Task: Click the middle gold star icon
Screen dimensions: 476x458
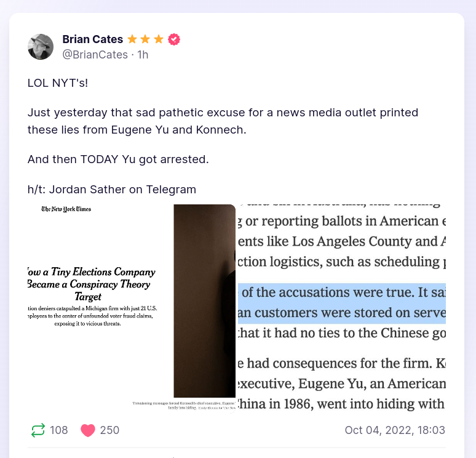Action: (146, 39)
